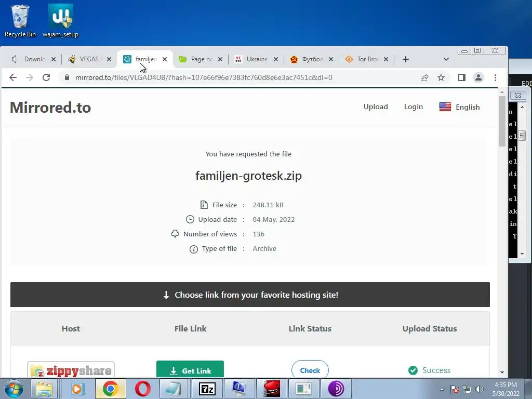Check the zippyshare link status
Viewport: 532px width, 399px height.
point(310,370)
